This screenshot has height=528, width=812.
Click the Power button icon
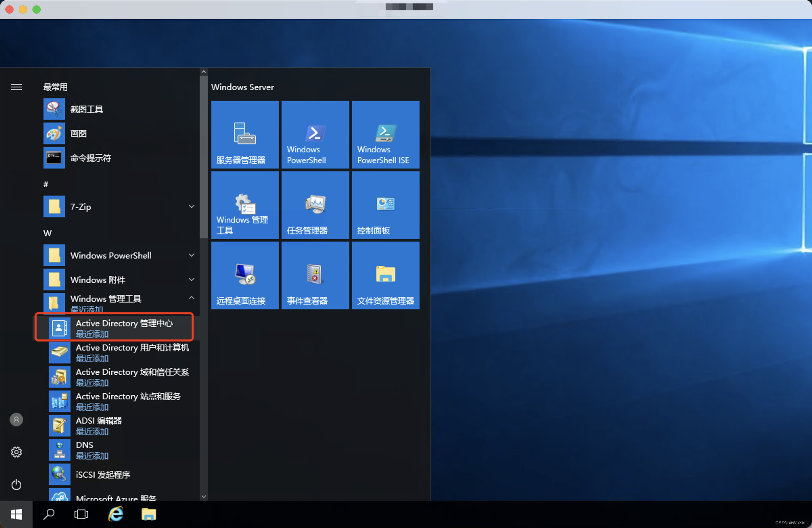click(x=16, y=485)
